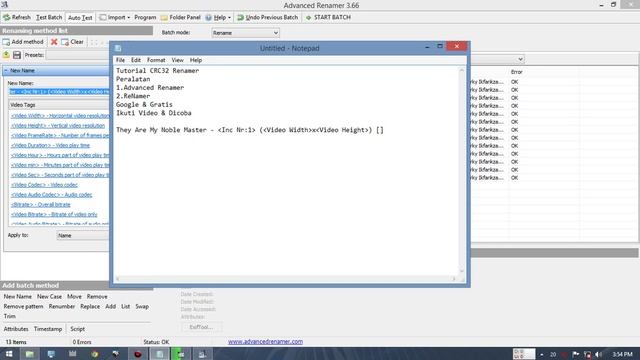Open the www.advancedrenamer.com link
This screenshot has width=640, height=360.
[x=265, y=342]
